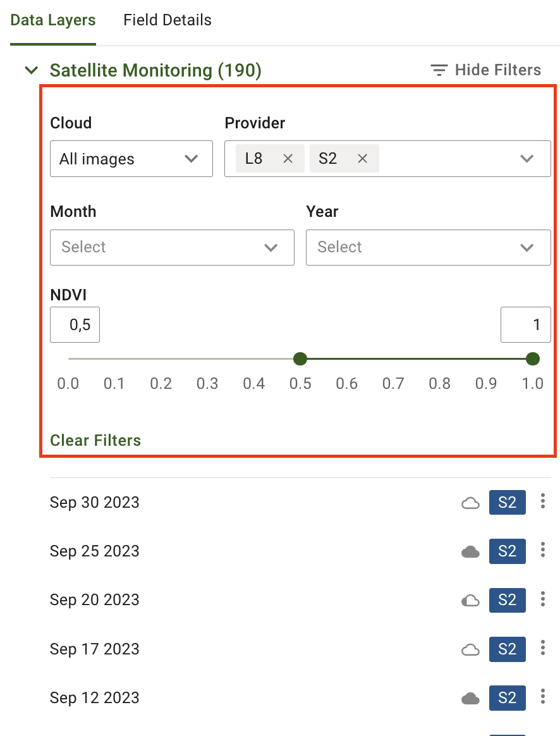
Task: Select the Data Layers tab
Action: coord(53,20)
